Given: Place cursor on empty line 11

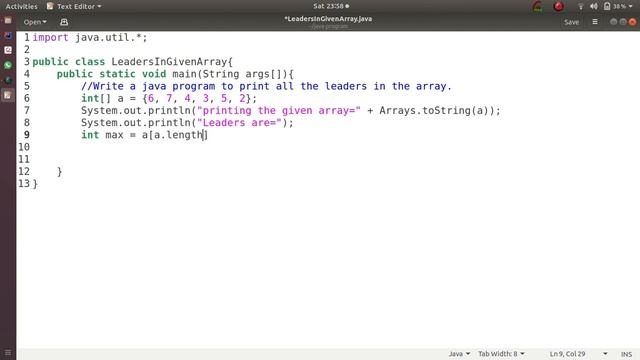Looking at the screenshot, I should (x=327, y=160).
